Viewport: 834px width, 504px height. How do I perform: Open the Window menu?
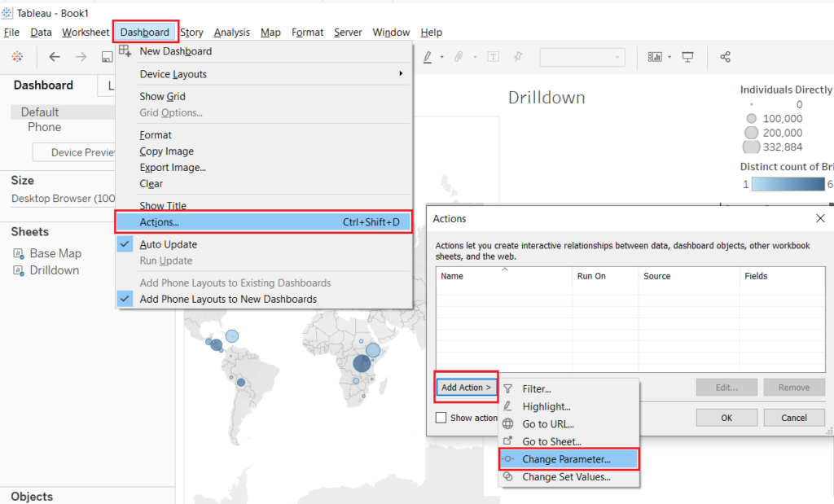coord(391,33)
